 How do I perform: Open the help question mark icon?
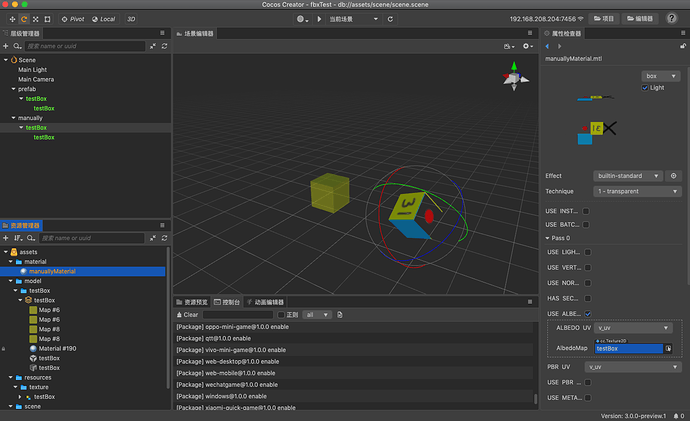(x=672, y=18)
